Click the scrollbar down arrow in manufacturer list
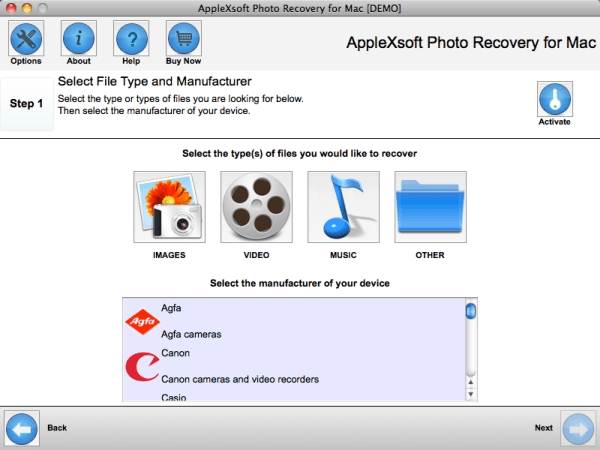The height and width of the screenshot is (450, 600). tap(471, 394)
